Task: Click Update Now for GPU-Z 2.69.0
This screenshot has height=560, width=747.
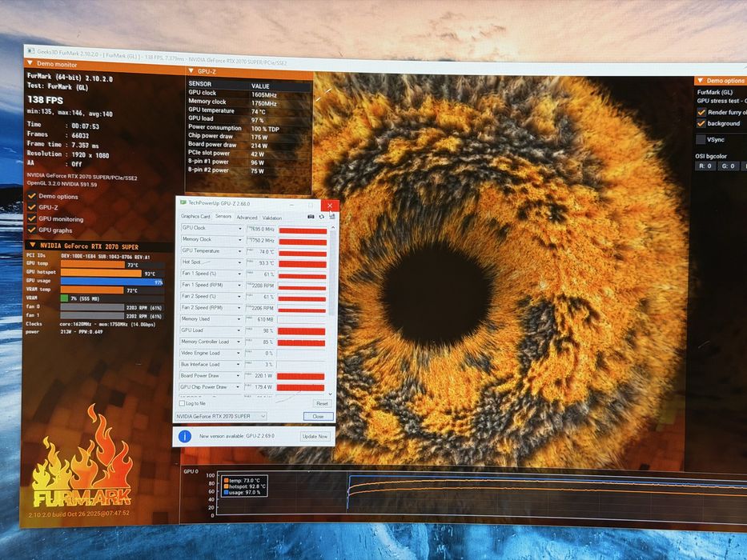Action: coord(315,436)
